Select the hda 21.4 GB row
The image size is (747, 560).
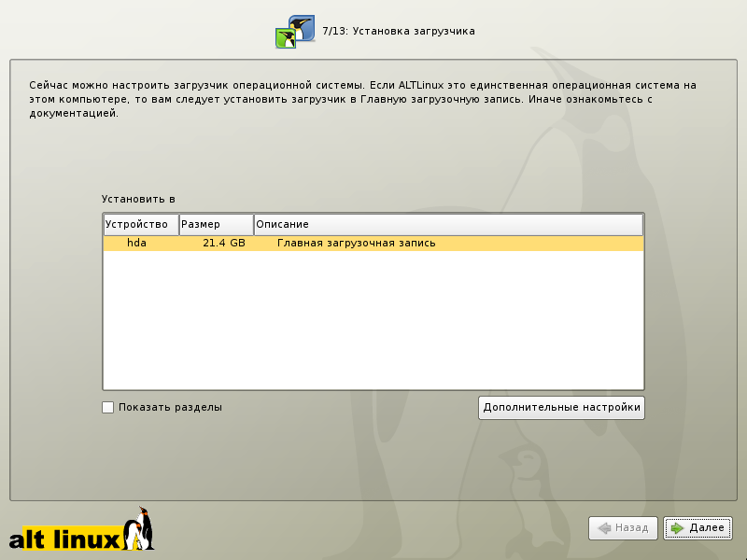[x=187, y=243]
